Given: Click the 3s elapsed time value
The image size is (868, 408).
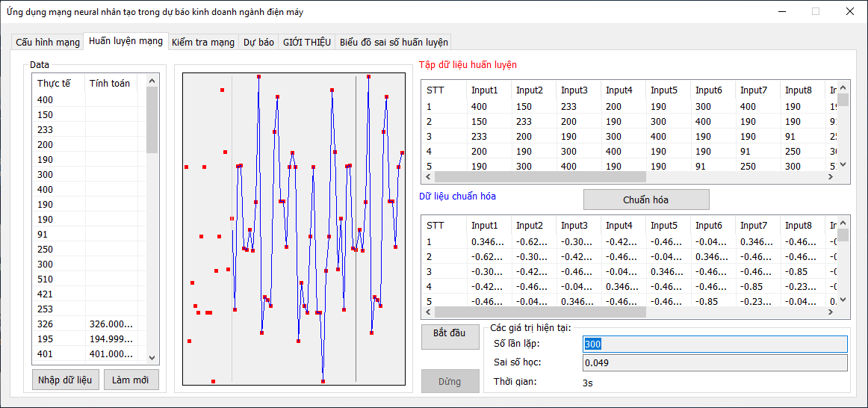Looking at the screenshot, I should pos(588,382).
